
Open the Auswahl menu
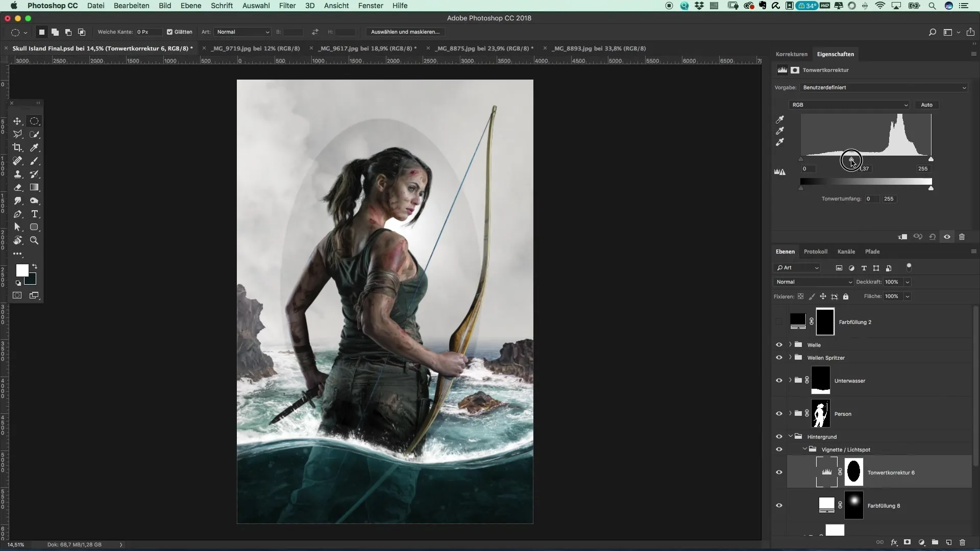pyautogui.click(x=256, y=6)
